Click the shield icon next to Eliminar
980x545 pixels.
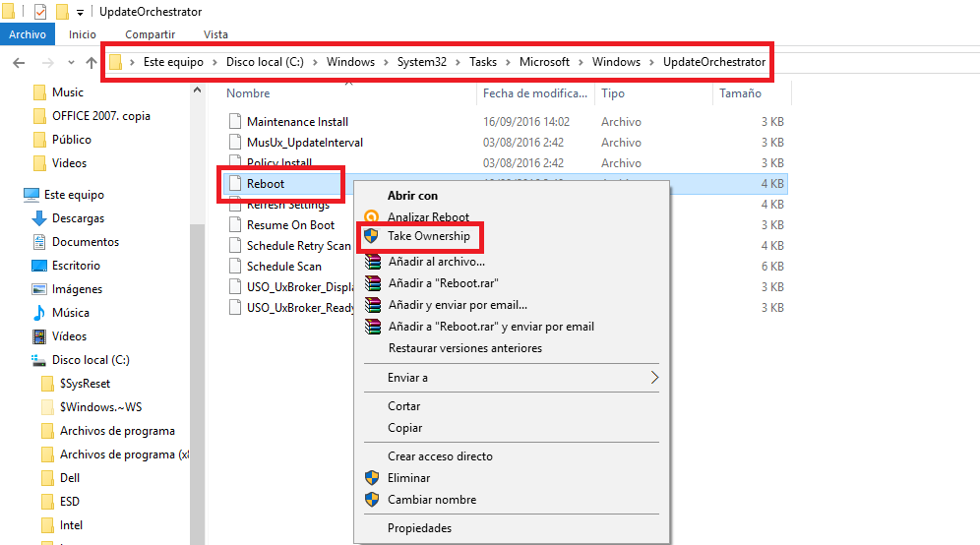372,478
